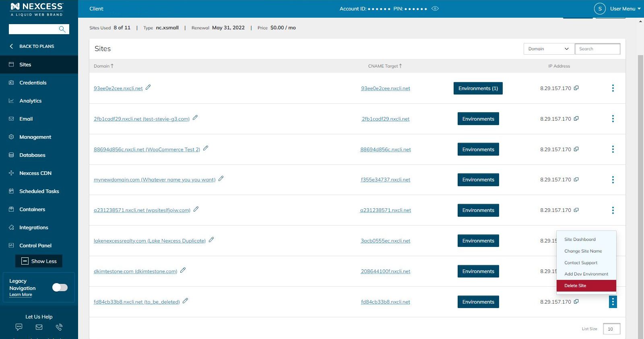The width and height of the screenshot is (644, 339).
Task: Click Environments button for mynewdomain.com
Action: click(x=478, y=180)
